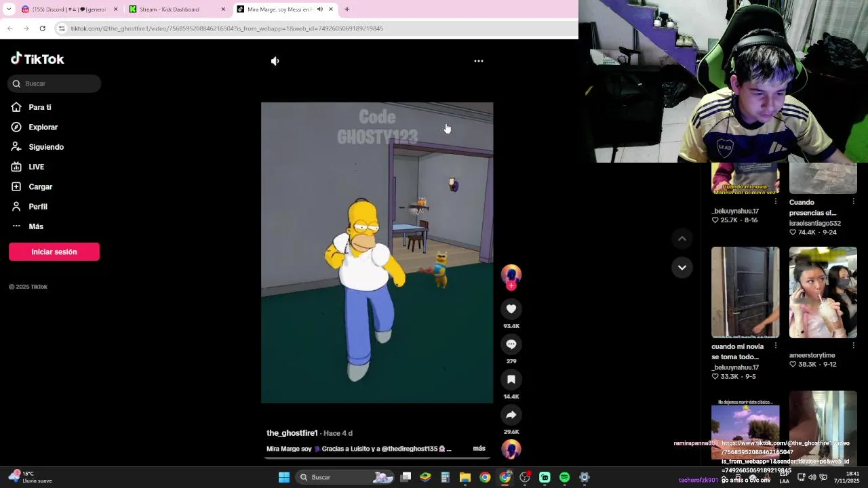Open File Explorer from the taskbar
The width and height of the screenshot is (868, 488).
click(465, 477)
